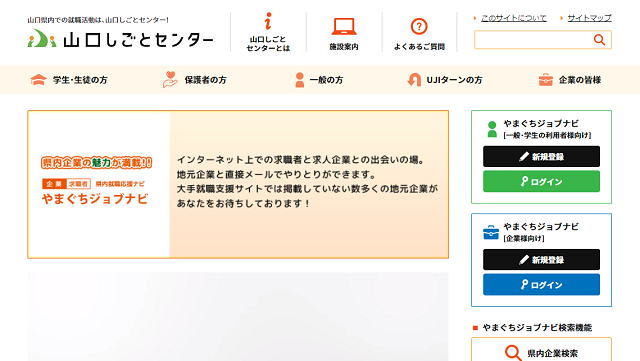Open このサイトについて link

[513, 18]
